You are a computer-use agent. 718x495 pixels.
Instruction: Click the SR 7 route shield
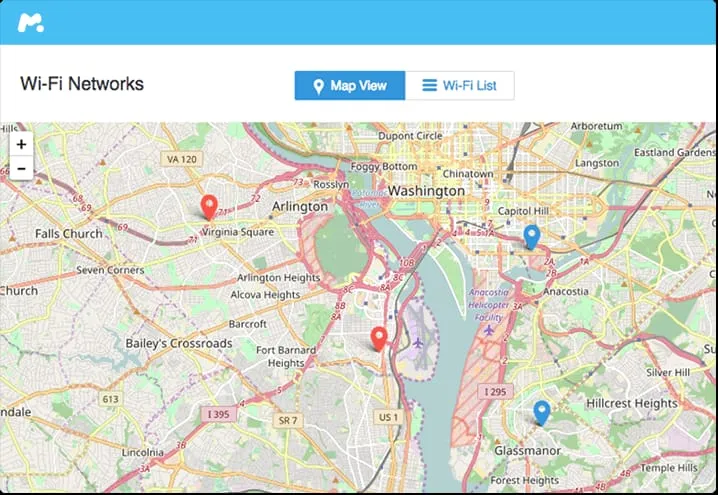288,420
